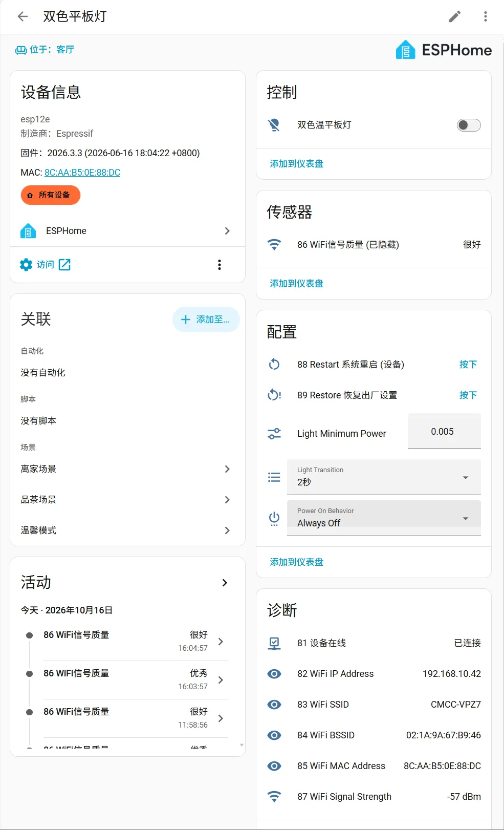Click WiFi icon of 86 WiFi信号质量 sensor

coord(274,245)
